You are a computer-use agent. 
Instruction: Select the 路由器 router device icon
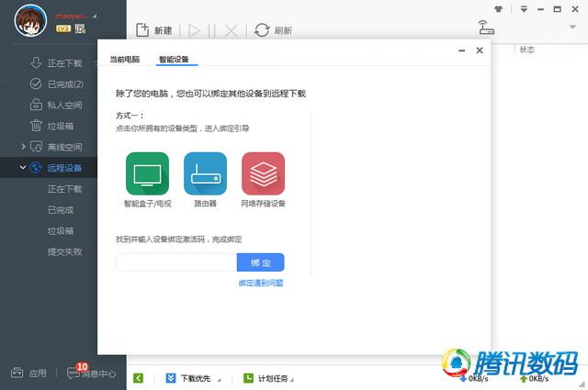coord(205,173)
